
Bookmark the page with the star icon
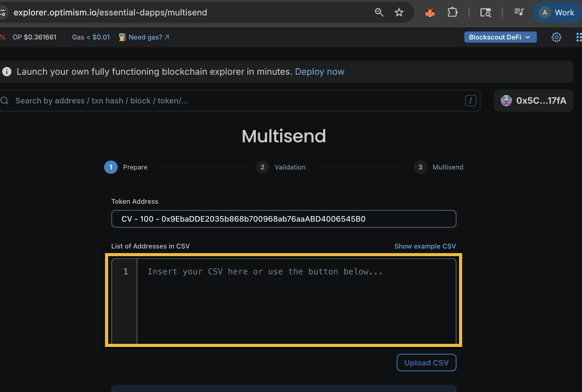[399, 12]
